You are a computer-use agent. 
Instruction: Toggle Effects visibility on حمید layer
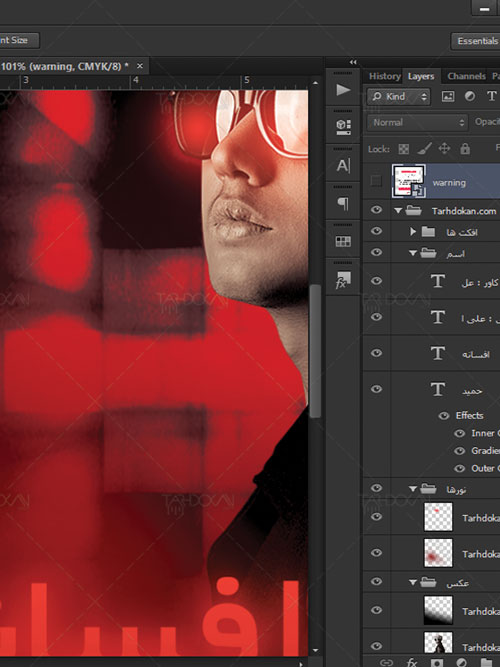(x=444, y=416)
